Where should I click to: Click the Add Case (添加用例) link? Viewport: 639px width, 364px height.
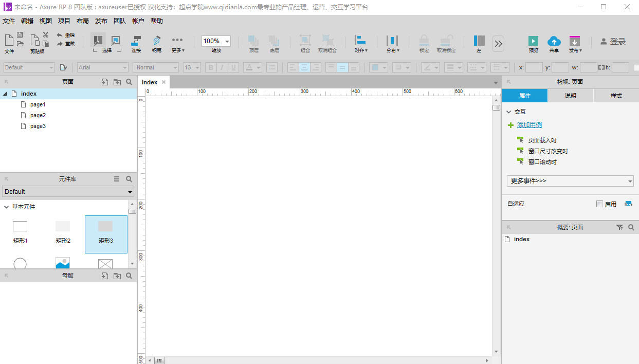coord(529,125)
